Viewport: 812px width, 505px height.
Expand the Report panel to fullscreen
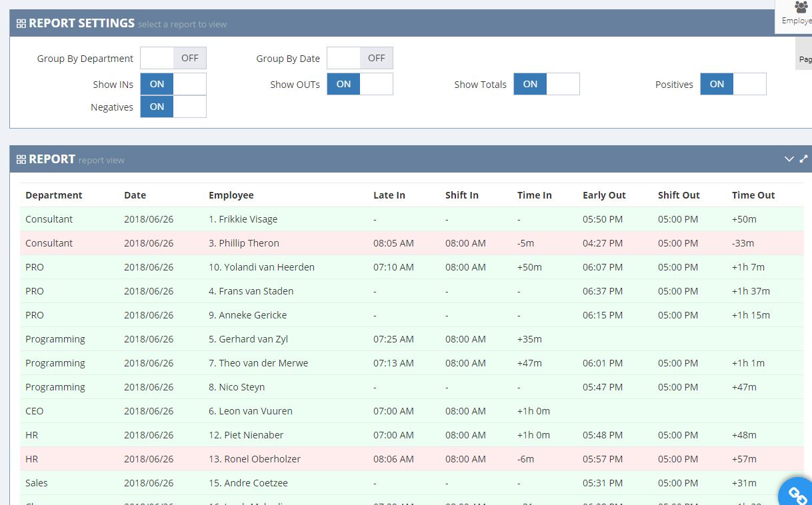[803, 159]
